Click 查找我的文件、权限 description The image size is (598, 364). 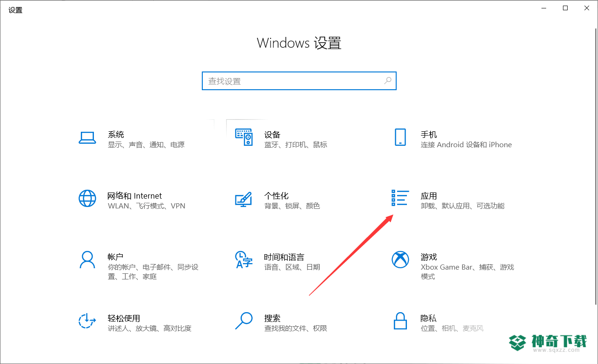(x=296, y=328)
